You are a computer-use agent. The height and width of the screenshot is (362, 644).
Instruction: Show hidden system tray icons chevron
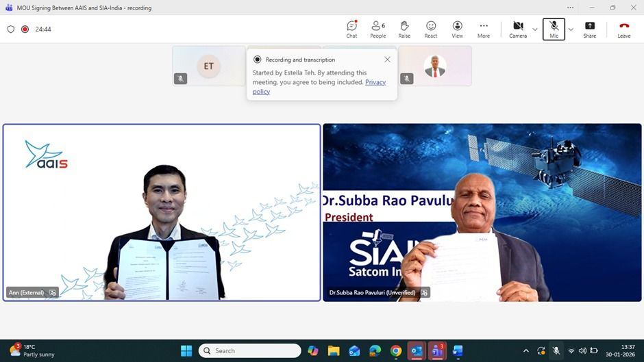pyautogui.click(x=526, y=351)
